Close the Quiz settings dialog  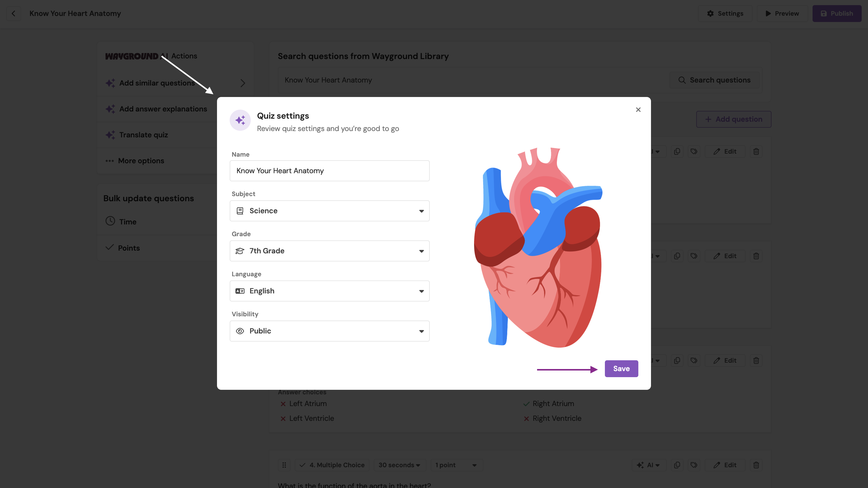click(x=638, y=110)
